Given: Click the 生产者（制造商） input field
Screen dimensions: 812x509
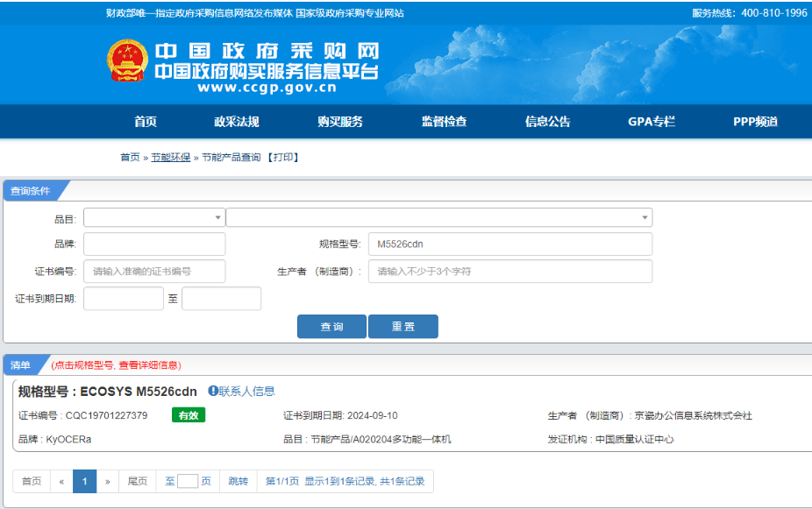Looking at the screenshot, I should (510, 271).
